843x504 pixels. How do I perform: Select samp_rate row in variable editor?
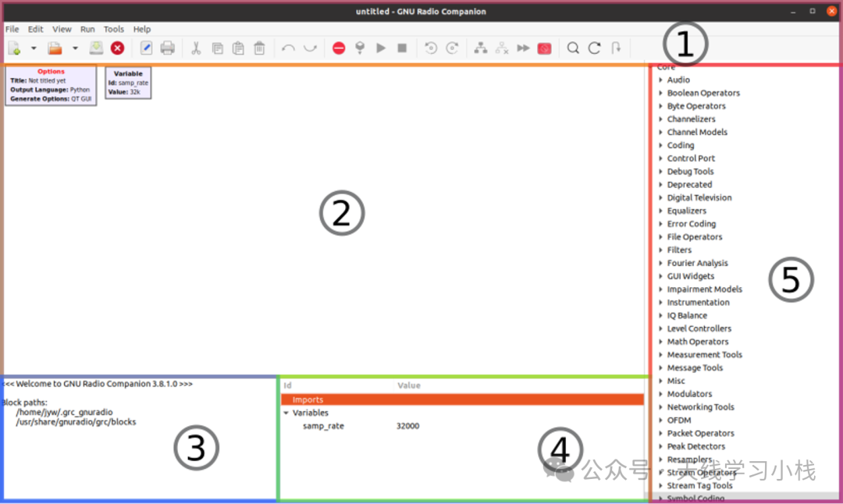click(462, 425)
